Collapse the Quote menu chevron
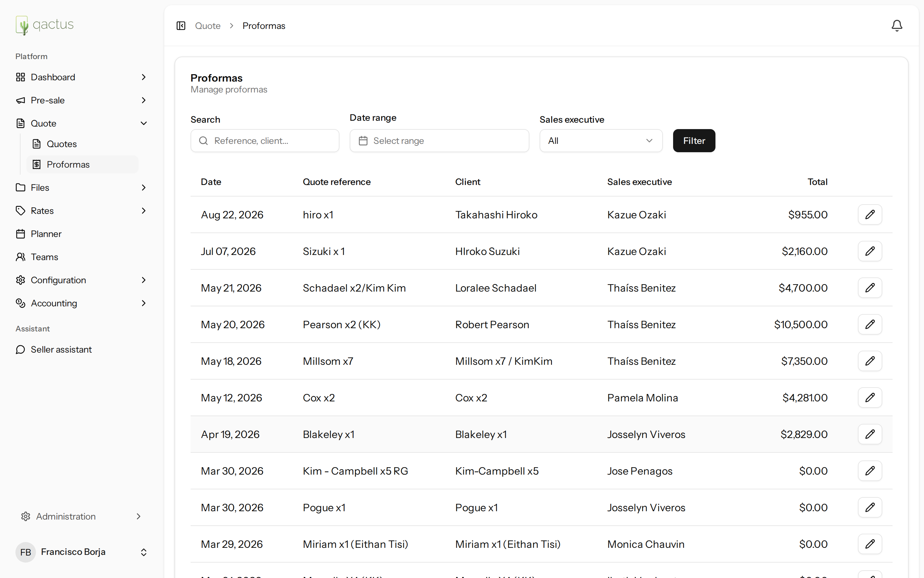This screenshot has width=924, height=578. tap(143, 124)
